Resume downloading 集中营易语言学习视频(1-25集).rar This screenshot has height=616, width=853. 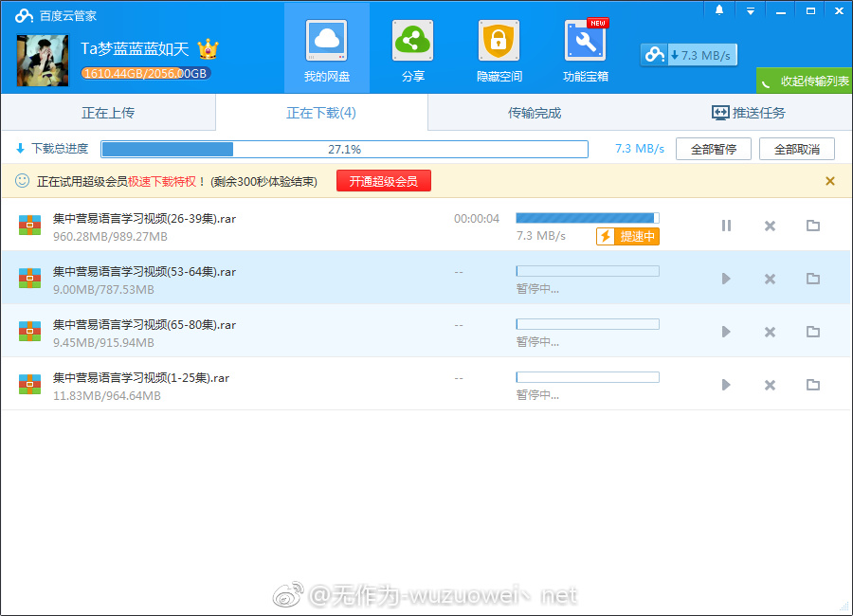tap(726, 385)
